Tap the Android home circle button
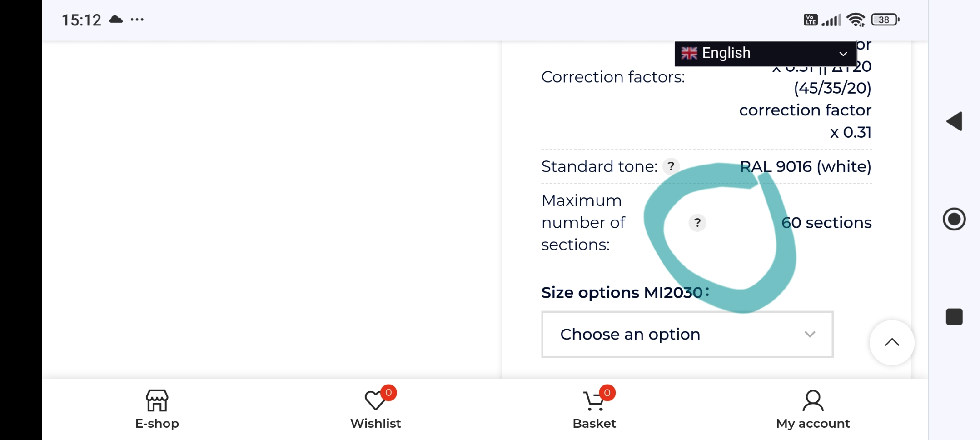This screenshot has height=440, width=980. (x=954, y=219)
